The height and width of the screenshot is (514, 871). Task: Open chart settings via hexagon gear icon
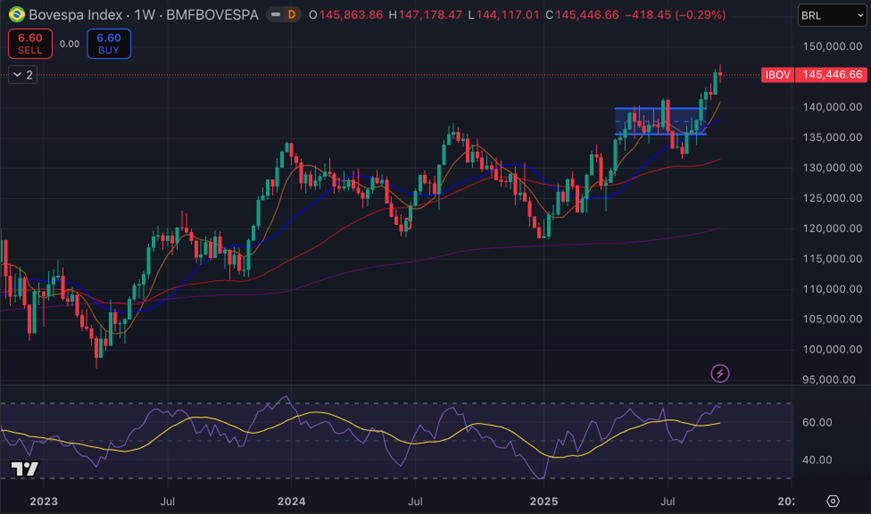pyautogui.click(x=833, y=500)
